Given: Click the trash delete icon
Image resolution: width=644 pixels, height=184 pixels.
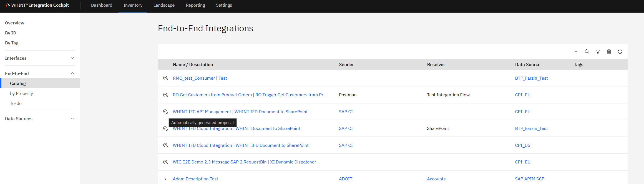Looking at the screenshot, I should point(609,52).
